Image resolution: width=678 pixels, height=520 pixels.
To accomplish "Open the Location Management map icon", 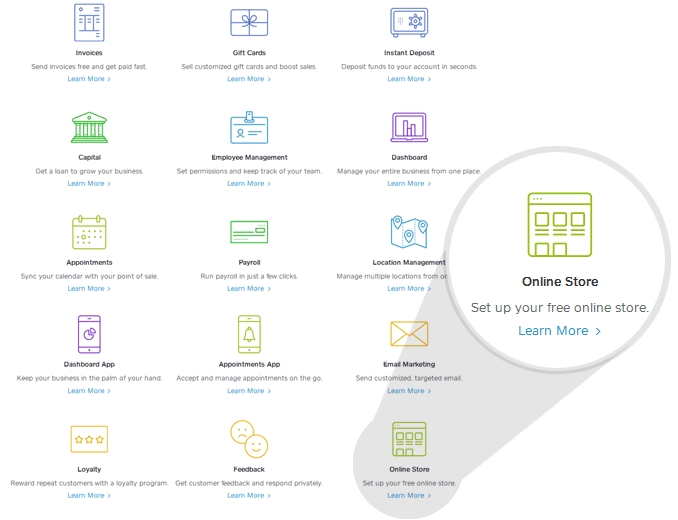I will click(x=409, y=232).
